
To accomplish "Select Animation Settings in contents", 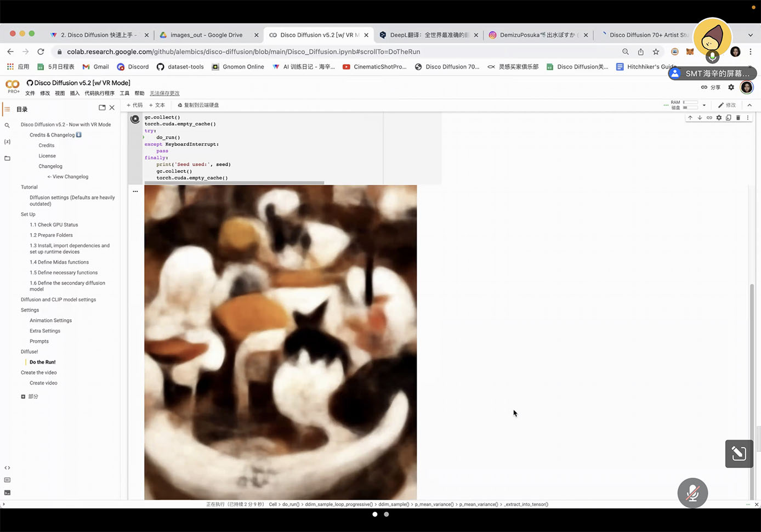I will [50, 321].
